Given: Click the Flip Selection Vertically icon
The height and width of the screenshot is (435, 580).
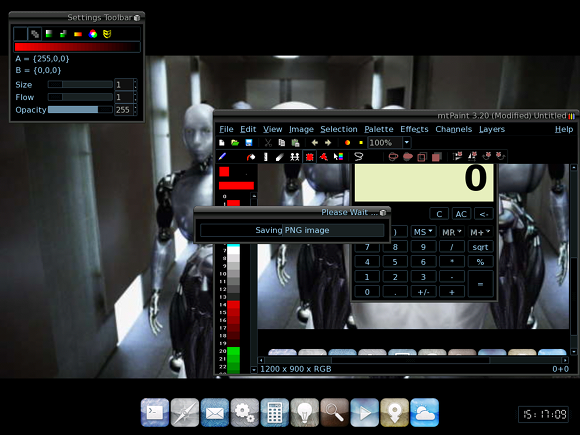Looking at the screenshot, I should (x=458, y=156).
